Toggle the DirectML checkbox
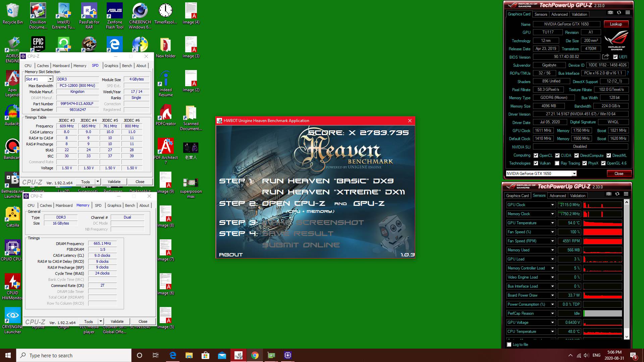This screenshot has height=362, width=644. [608, 156]
